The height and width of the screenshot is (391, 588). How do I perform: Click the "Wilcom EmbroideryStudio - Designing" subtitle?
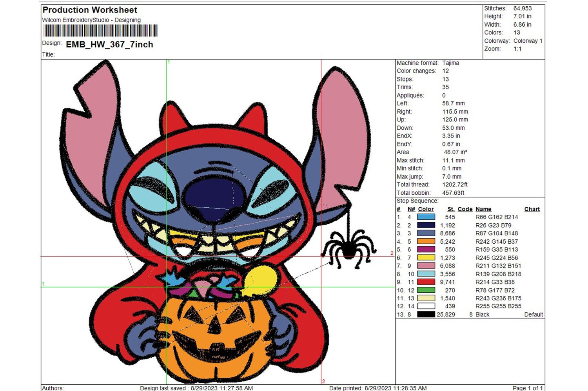click(91, 20)
